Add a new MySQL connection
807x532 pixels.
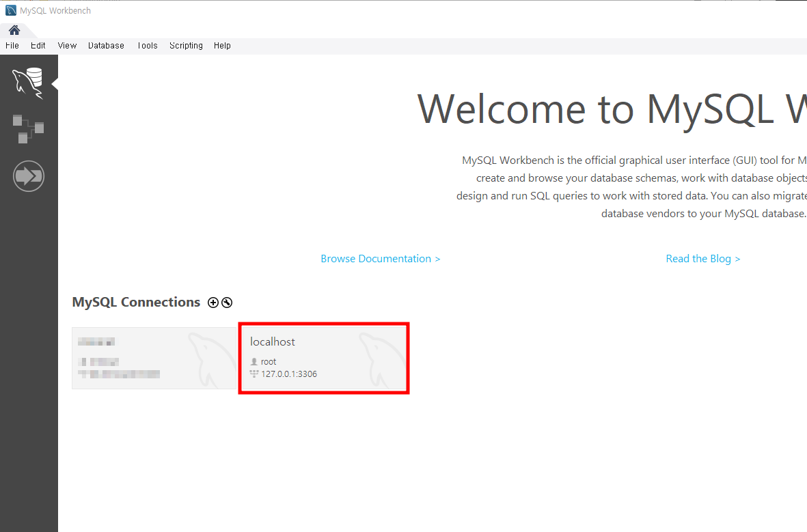coord(213,303)
